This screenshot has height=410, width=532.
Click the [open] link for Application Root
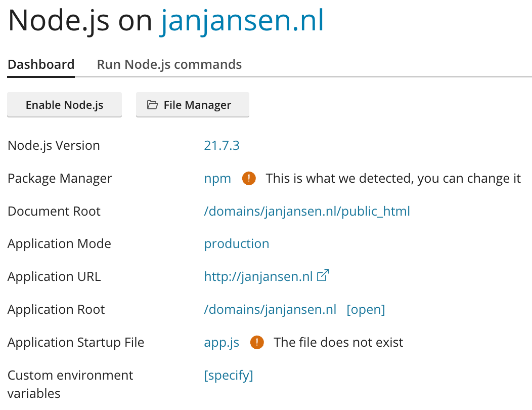(x=366, y=310)
